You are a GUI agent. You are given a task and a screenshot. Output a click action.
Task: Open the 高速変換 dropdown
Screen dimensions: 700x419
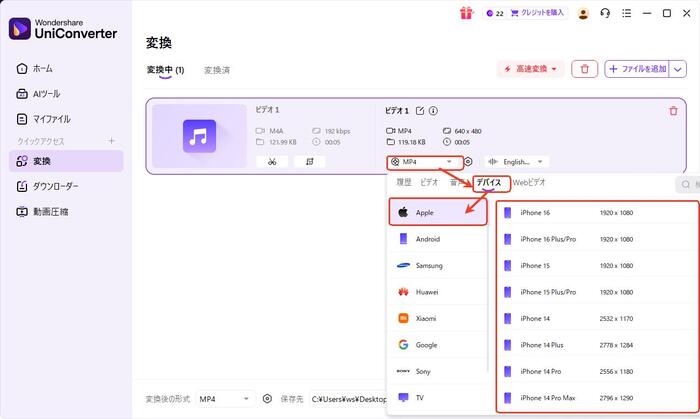(531, 69)
